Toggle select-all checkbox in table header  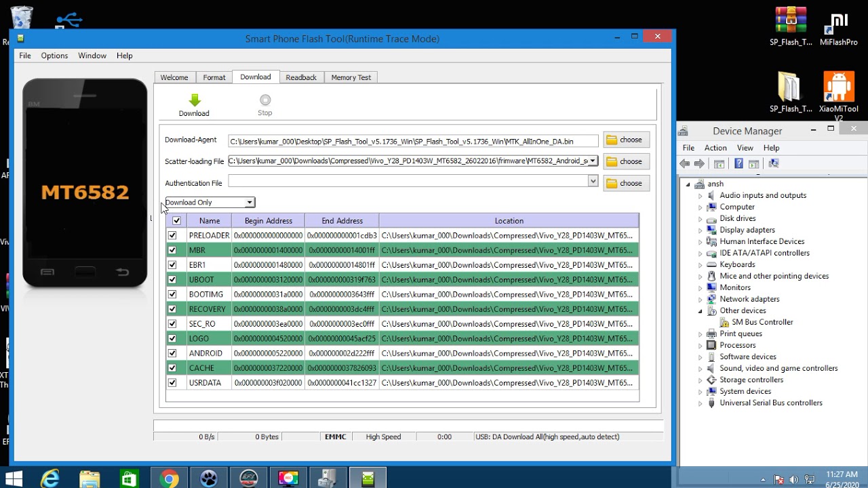click(x=176, y=221)
